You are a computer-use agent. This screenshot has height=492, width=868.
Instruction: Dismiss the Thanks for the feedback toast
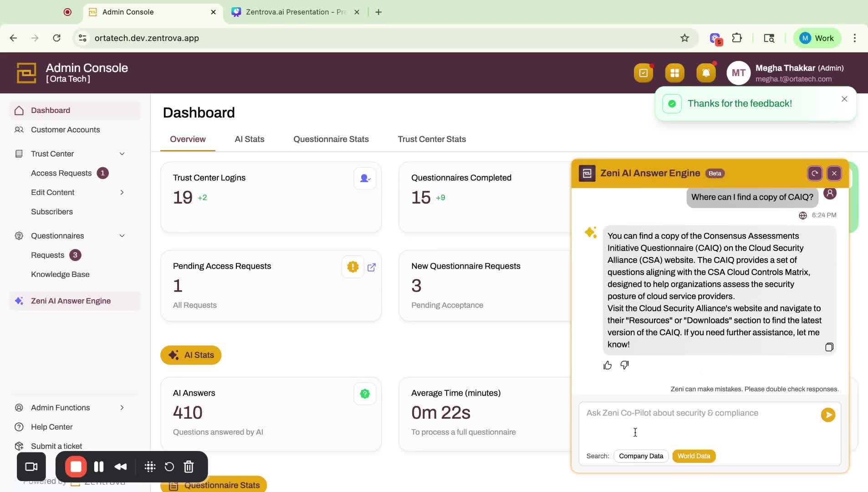pyautogui.click(x=844, y=99)
